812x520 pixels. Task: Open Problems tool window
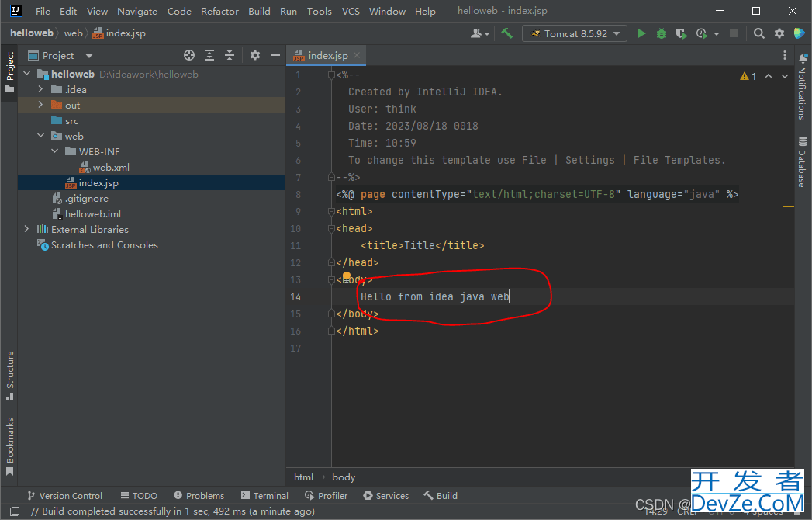tap(199, 496)
